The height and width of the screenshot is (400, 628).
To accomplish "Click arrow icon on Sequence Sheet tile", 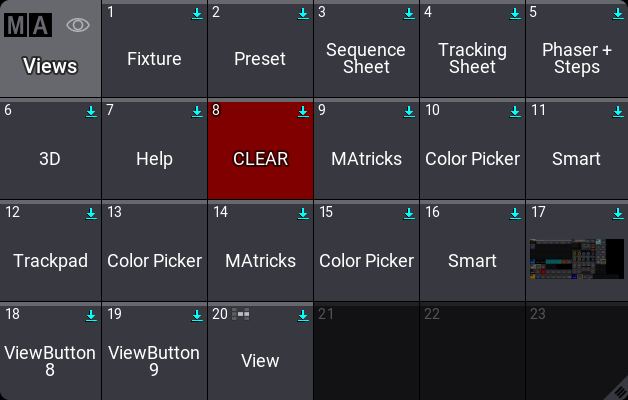I will click(x=409, y=13).
